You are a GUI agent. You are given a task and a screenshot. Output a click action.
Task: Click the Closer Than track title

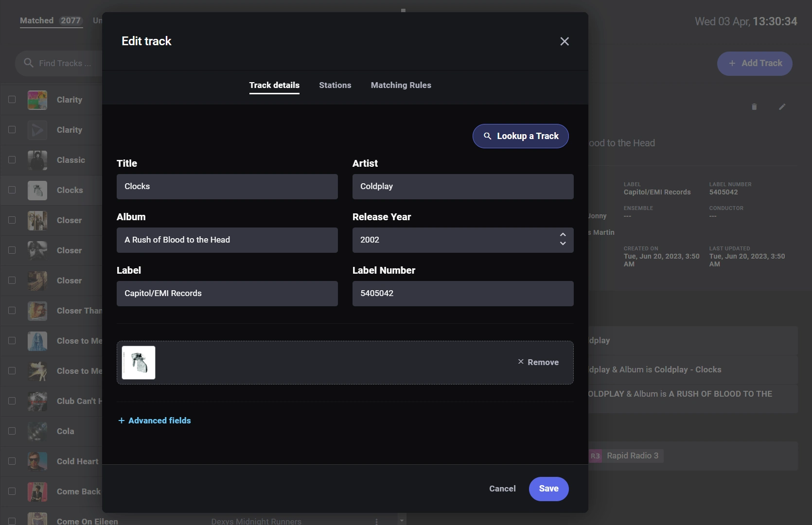[x=79, y=311]
